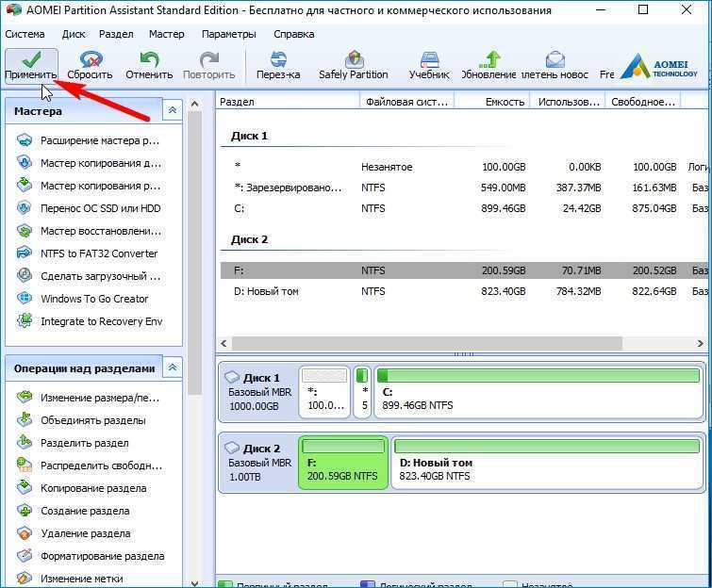Choose Создание раздела operation
This screenshot has height=588, width=712.
pyautogui.click(x=74, y=512)
